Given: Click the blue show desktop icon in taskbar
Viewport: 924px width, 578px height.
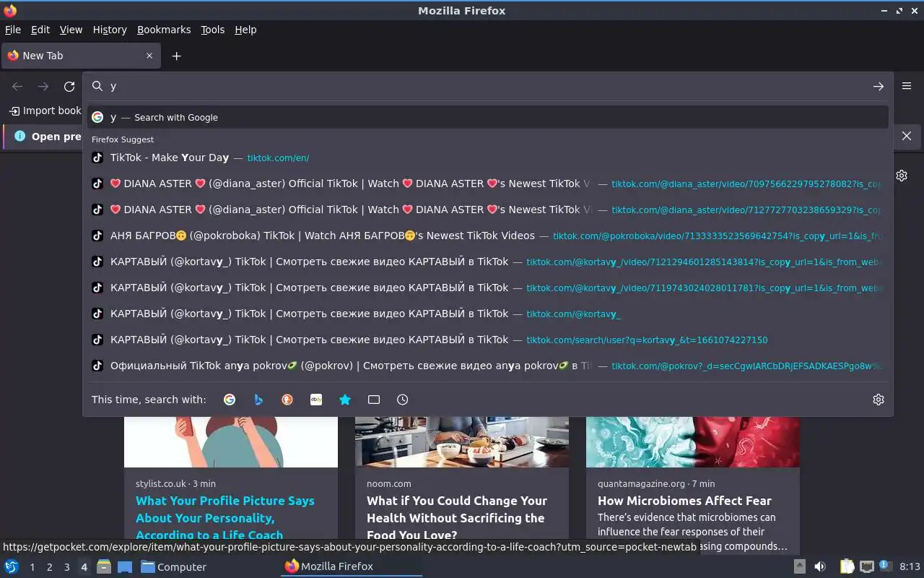Looking at the screenshot, I should coord(125,567).
